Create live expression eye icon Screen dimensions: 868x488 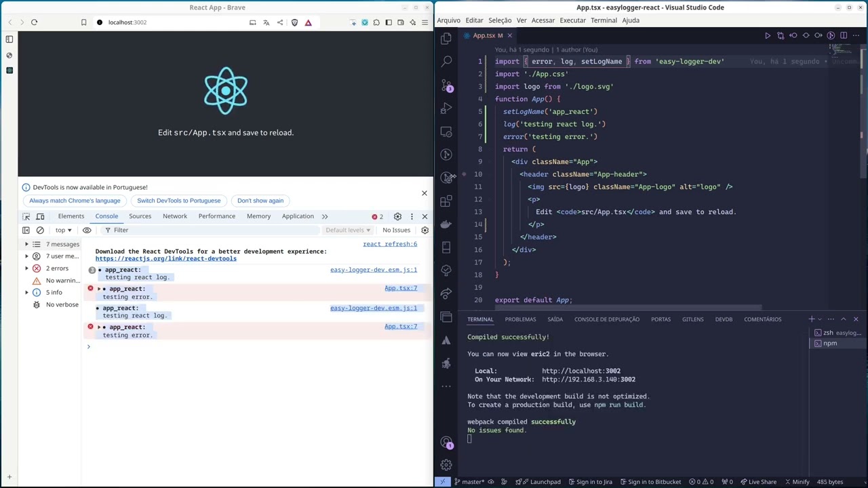click(x=87, y=230)
